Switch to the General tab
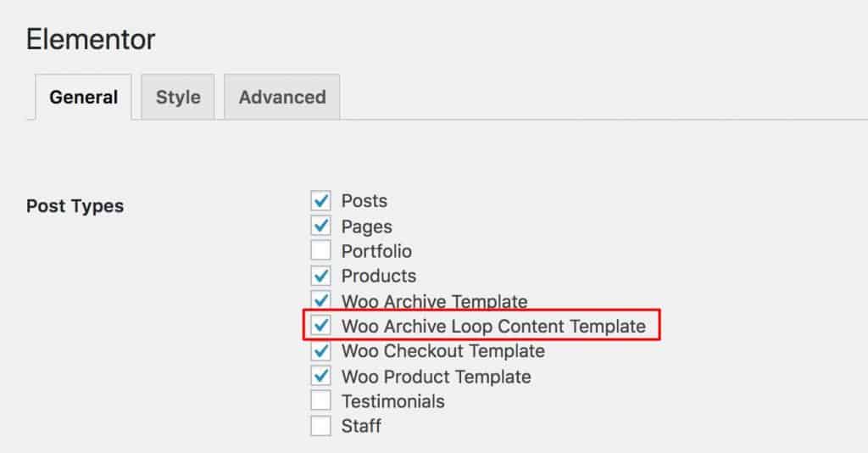This screenshot has height=453, width=868. point(83,97)
